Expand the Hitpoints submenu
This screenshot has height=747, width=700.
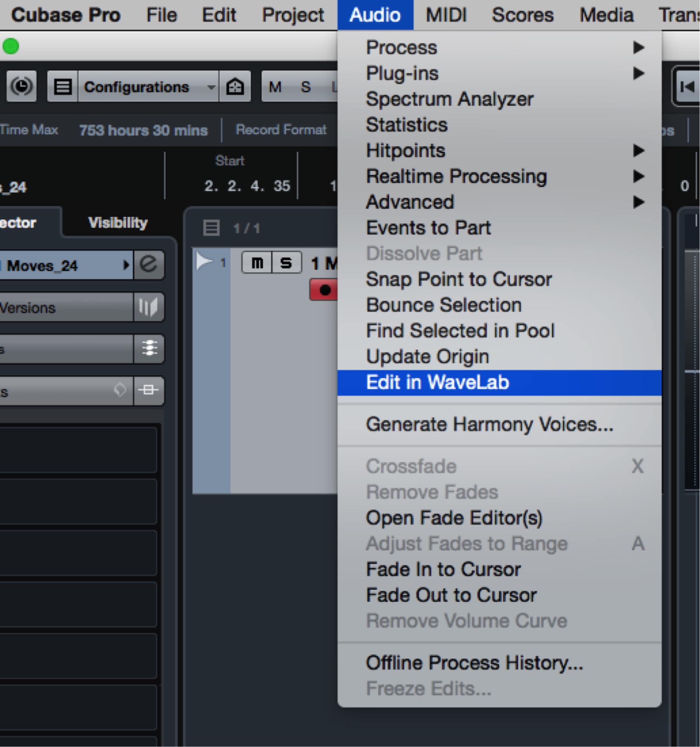(499, 150)
